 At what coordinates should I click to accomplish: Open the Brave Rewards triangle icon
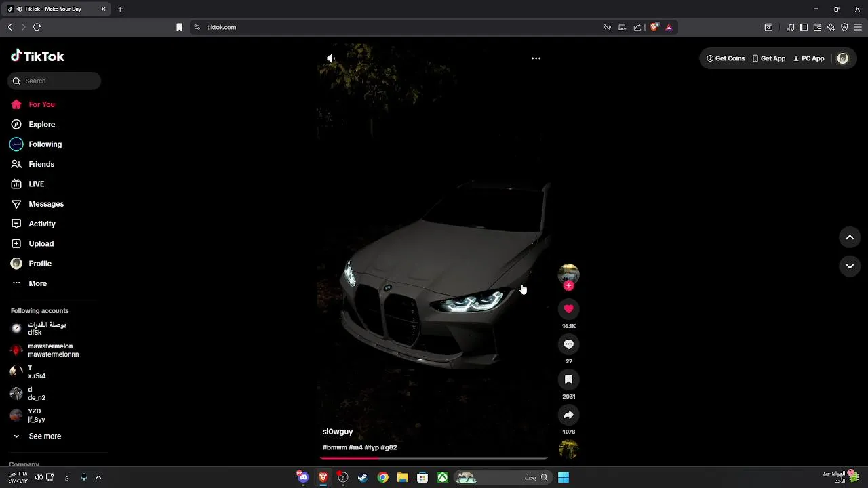(669, 27)
